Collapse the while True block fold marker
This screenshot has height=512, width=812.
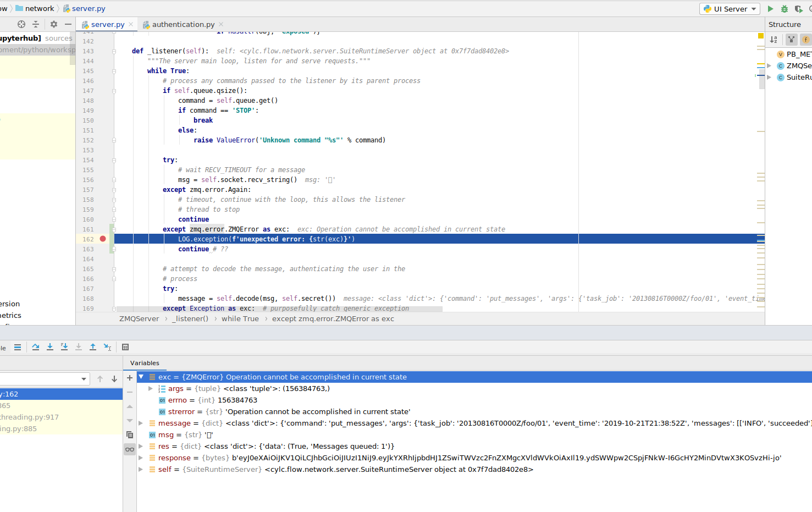click(114, 70)
